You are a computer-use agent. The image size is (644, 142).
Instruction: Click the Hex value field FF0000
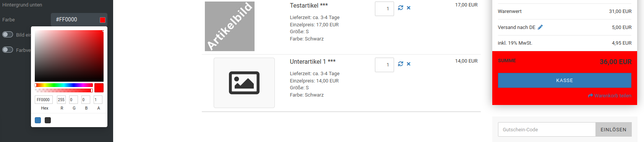click(x=44, y=100)
